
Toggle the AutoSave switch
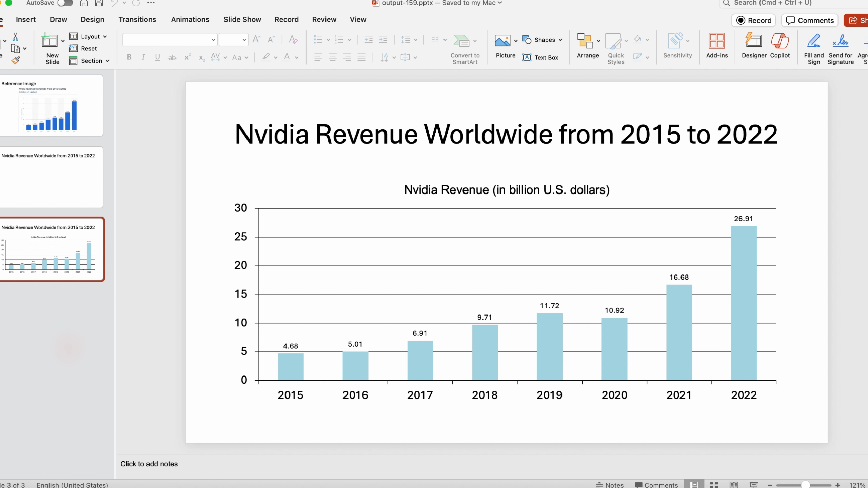[65, 3]
